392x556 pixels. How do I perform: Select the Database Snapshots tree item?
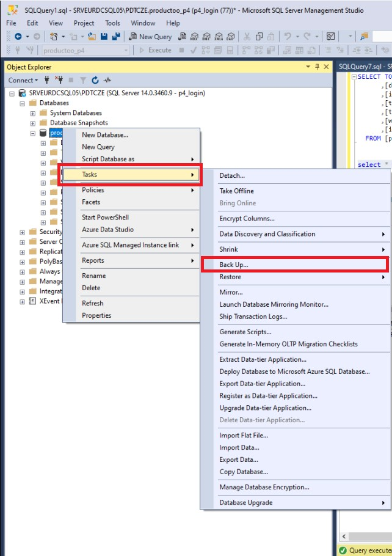tap(79, 123)
